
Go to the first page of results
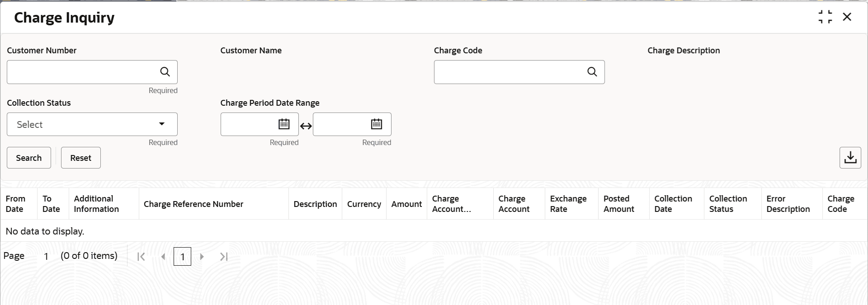coord(141,257)
